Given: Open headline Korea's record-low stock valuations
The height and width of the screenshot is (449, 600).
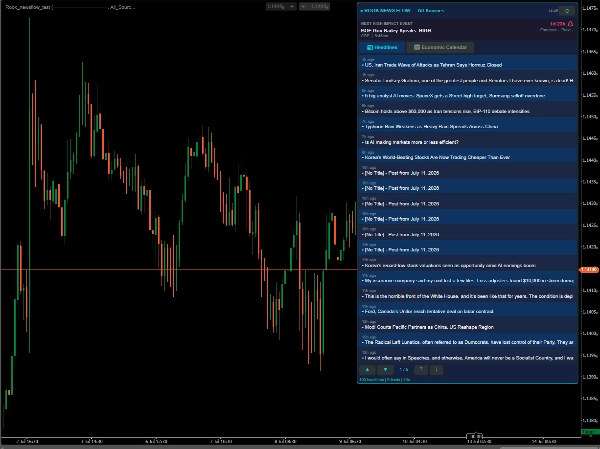Looking at the screenshot, I should pos(468,263).
